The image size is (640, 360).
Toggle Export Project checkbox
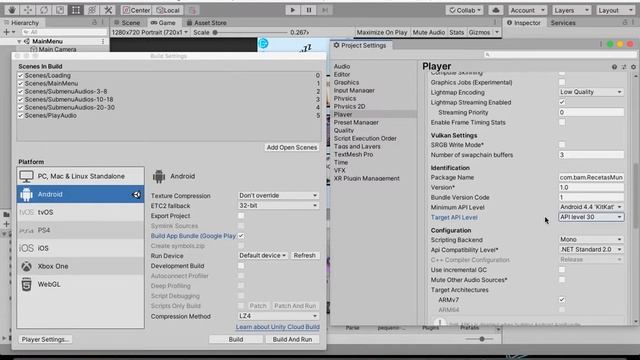point(241,216)
